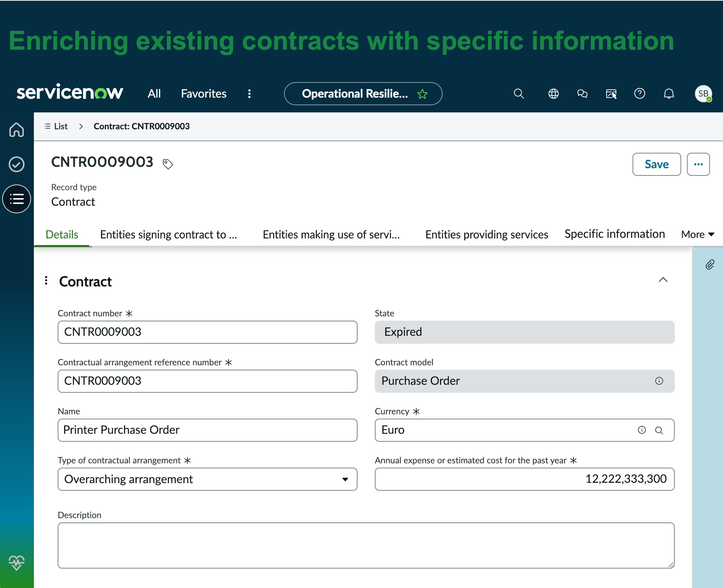Expand the More tabs dropdown
Viewport: 723px width, 588px height.
(x=698, y=235)
